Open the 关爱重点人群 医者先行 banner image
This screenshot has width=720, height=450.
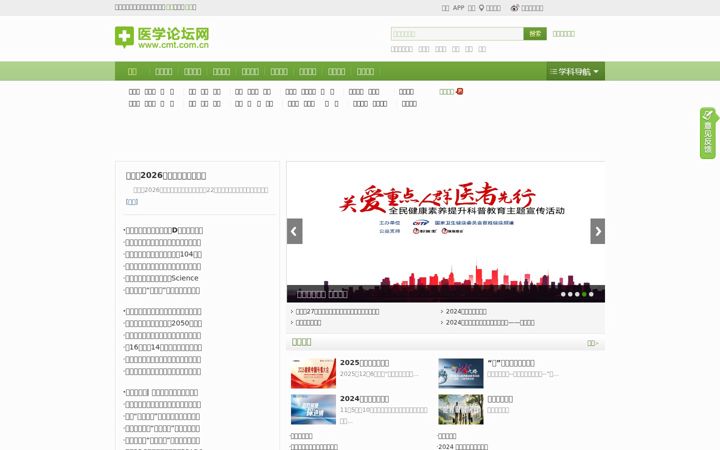click(x=445, y=232)
